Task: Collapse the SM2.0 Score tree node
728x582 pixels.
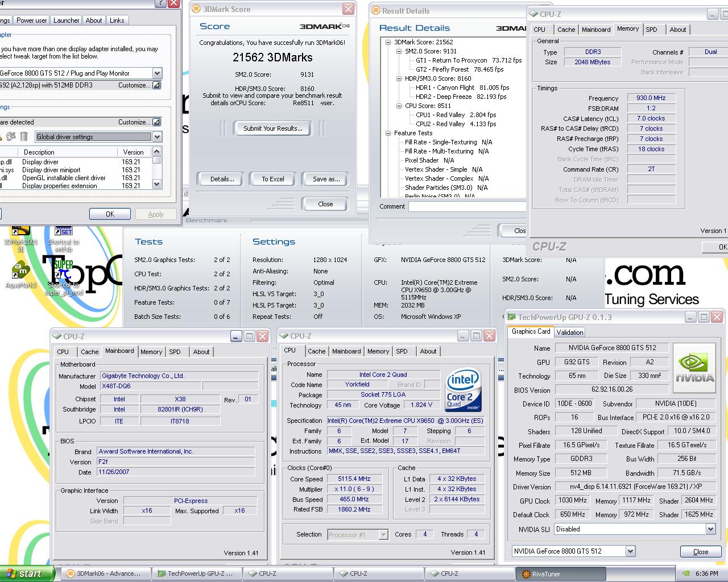Action: [x=399, y=51]
